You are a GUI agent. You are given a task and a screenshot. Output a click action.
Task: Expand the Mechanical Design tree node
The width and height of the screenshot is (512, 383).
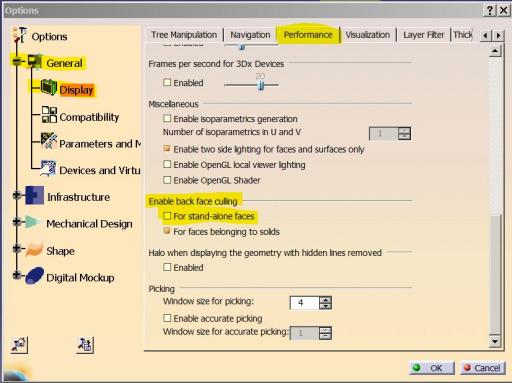tap(17, 222)
